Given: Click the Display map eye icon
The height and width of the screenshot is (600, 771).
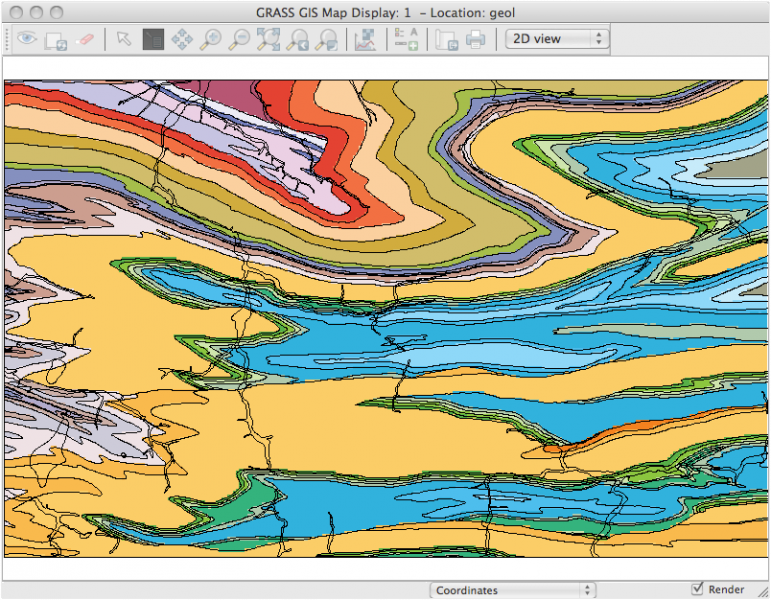Looking at the screenshot, I should (x=26, y=39).
